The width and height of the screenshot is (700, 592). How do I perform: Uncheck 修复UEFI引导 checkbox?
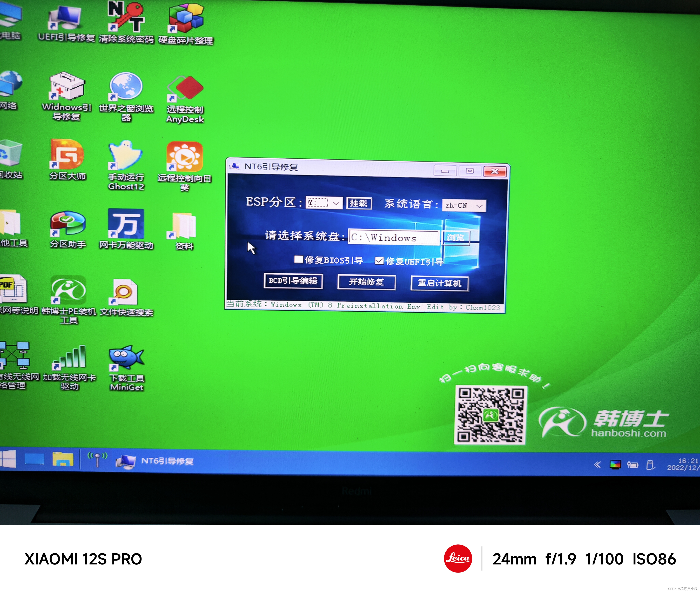pos(379,261)
